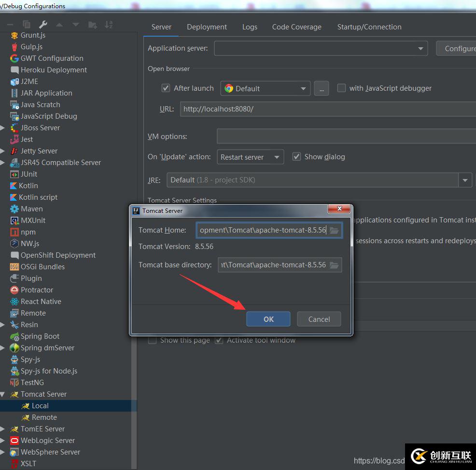Click the sort configurations toolbar icon

click(108, 25)
